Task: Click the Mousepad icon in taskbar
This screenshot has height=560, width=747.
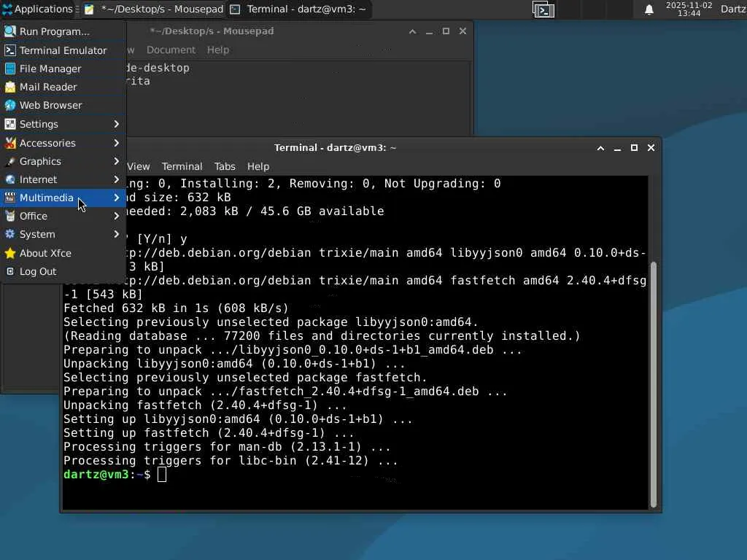Action: pyautogui.click(x=89, y=9)
